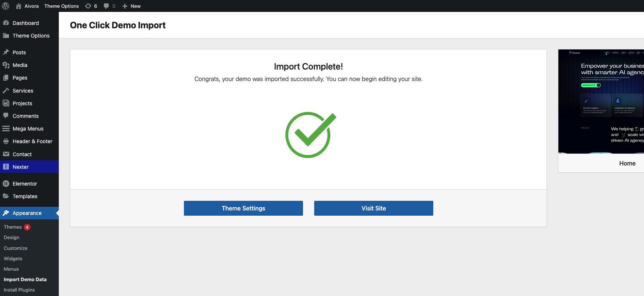Open Theme Options in top admin bar
The image size is (644, 296).
(x=61, y=6)
